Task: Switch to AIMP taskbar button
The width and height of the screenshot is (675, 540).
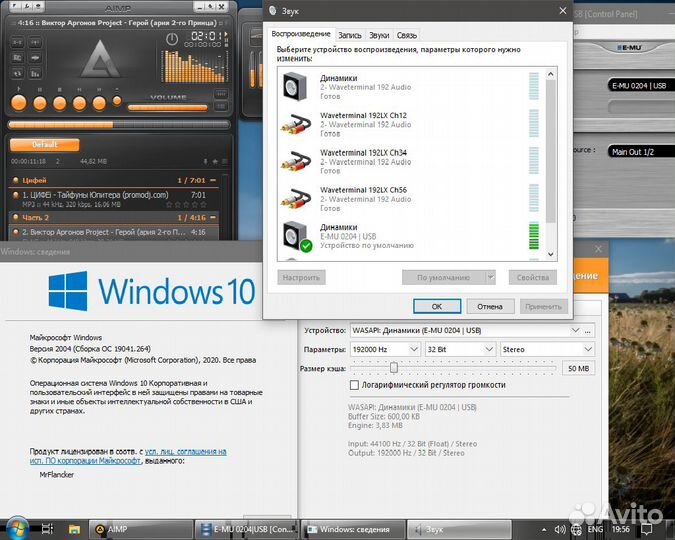Action: pyautogui.click(x=140, y=529)
